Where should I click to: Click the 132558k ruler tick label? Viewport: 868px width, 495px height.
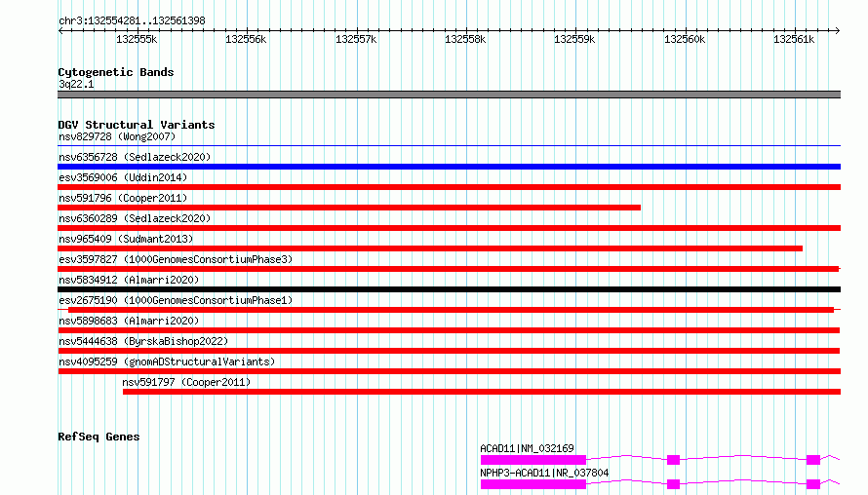tap(465, 39)
